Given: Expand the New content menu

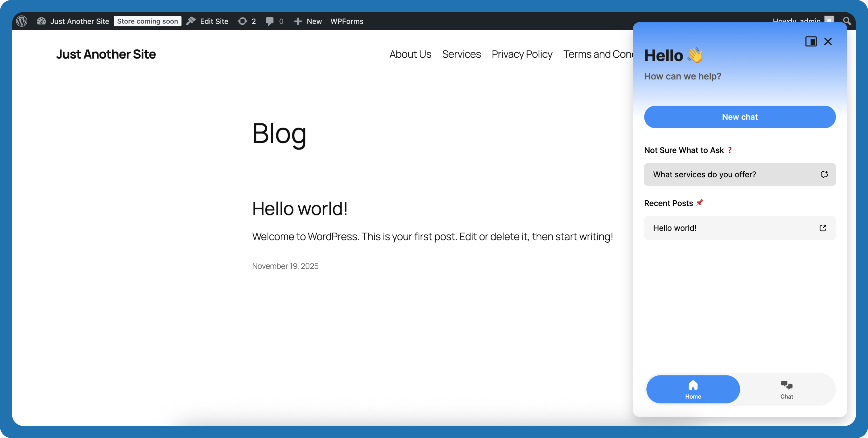Looking at the screenshot, I should point(313,21).
